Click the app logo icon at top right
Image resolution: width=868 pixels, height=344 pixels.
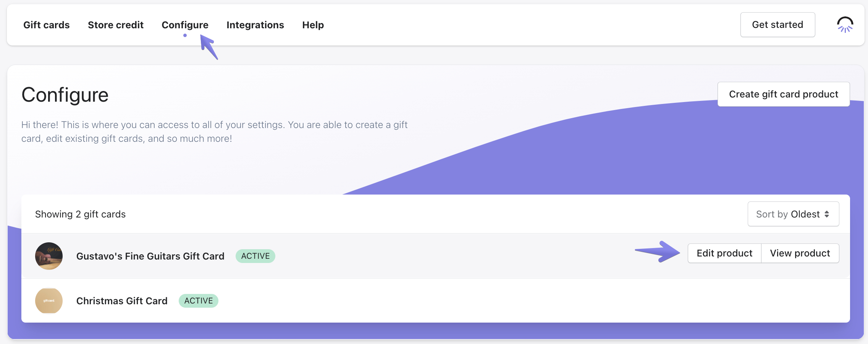[845, 25]
